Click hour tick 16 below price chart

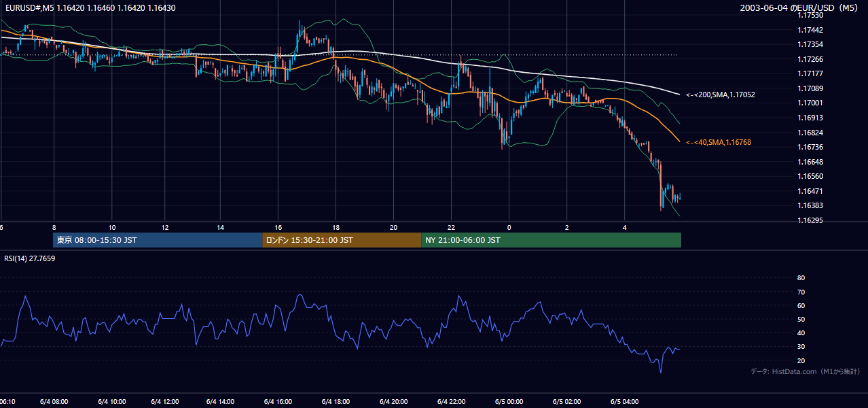(278, 227)
